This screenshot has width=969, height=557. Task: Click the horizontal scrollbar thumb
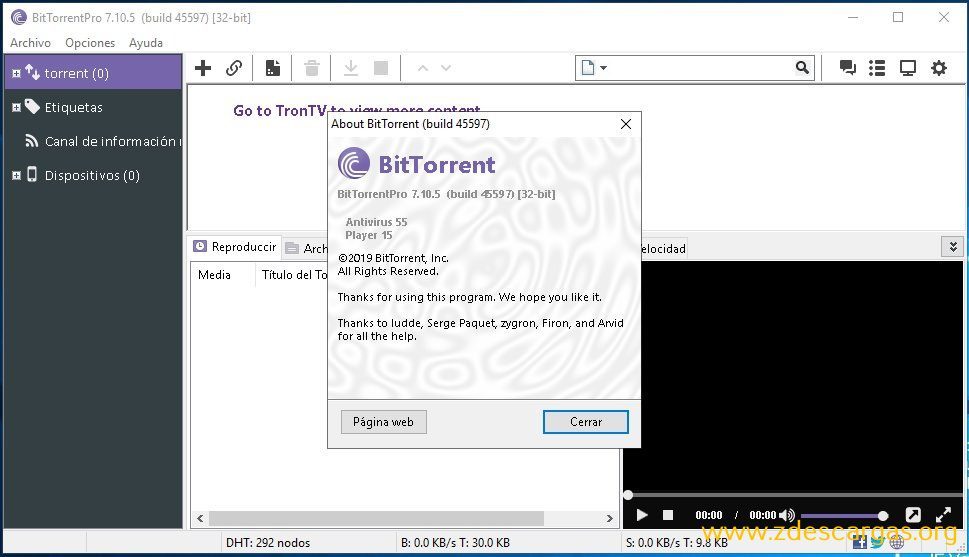click(x=376, y=519)
